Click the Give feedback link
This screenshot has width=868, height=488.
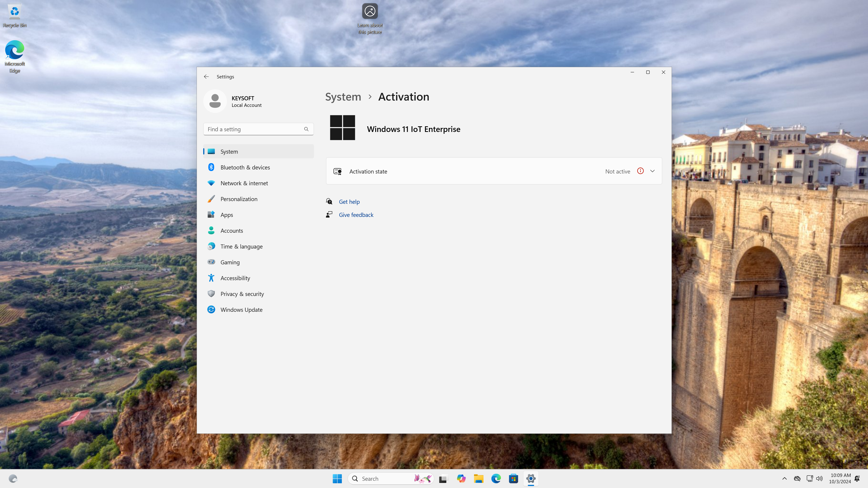[356, 215]
